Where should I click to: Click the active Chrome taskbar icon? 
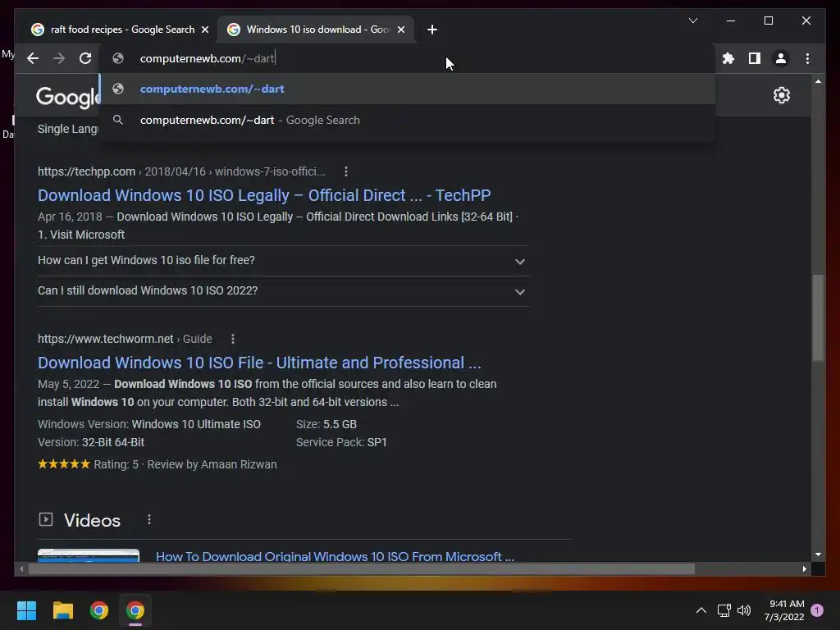click(135, 610)
